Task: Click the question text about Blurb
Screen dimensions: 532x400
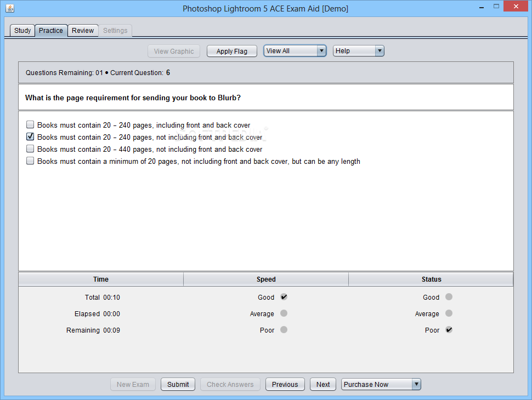Action: 133,98
